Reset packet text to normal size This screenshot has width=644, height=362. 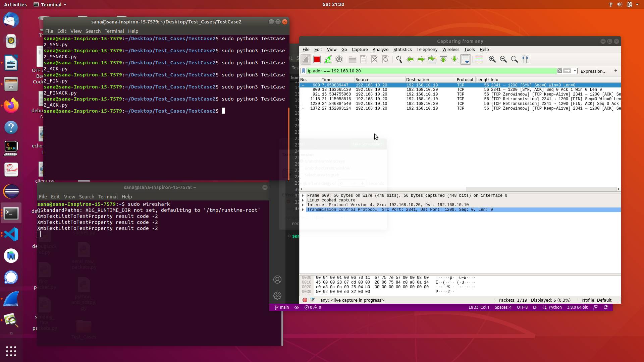pyautogui.click(x=514, y=59)
